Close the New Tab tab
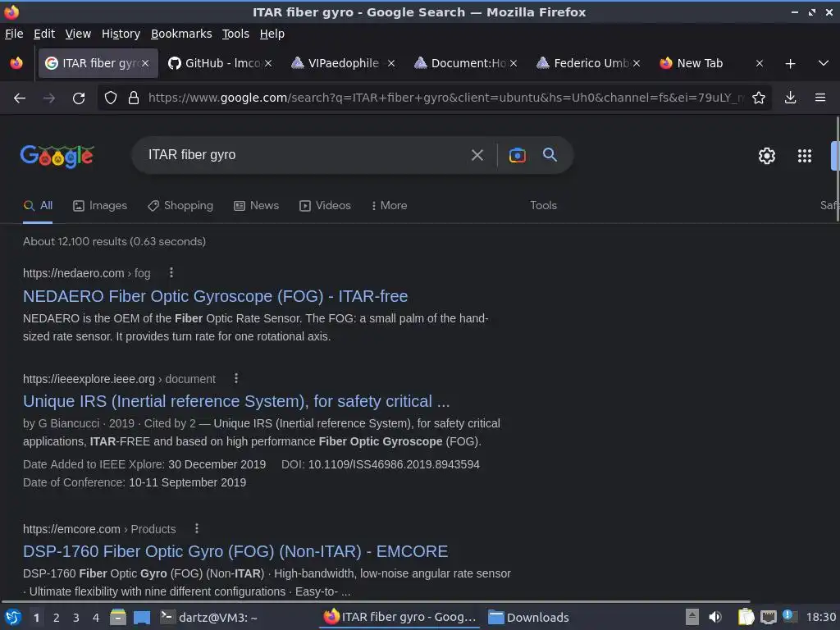 tap(759, 63)
